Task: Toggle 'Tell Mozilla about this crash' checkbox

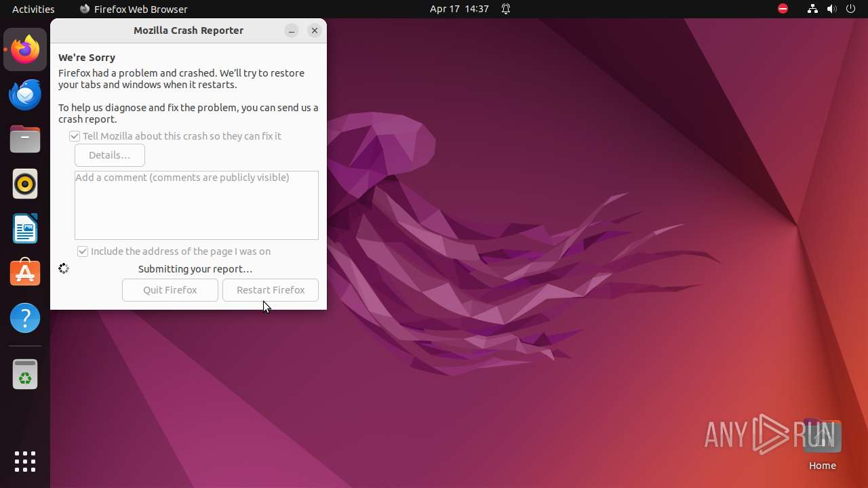Action: point(75,136)
